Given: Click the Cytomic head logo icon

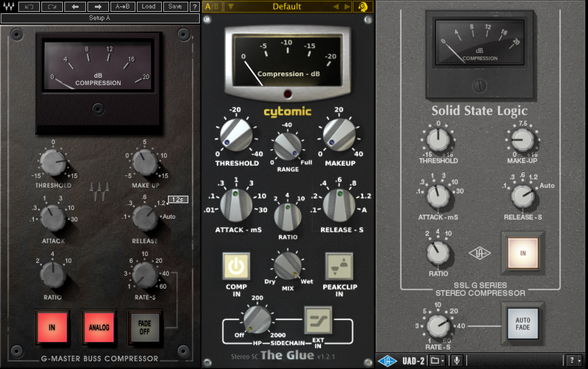Looking at the screenshot, I should (x=363, y=7).
